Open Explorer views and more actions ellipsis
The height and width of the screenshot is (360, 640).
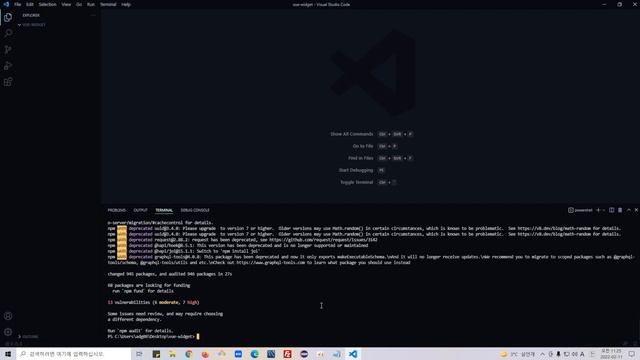click(93, 16)
